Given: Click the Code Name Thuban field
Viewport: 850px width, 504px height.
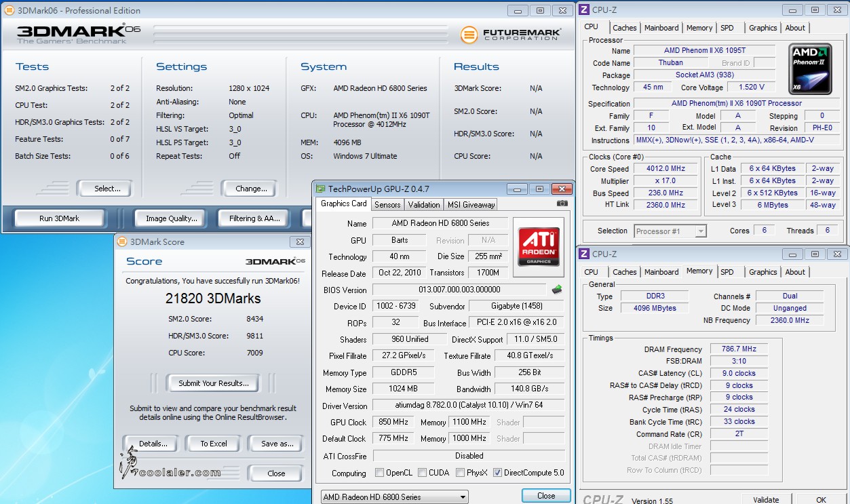Looking at the screenshot, I should [670, 62].
